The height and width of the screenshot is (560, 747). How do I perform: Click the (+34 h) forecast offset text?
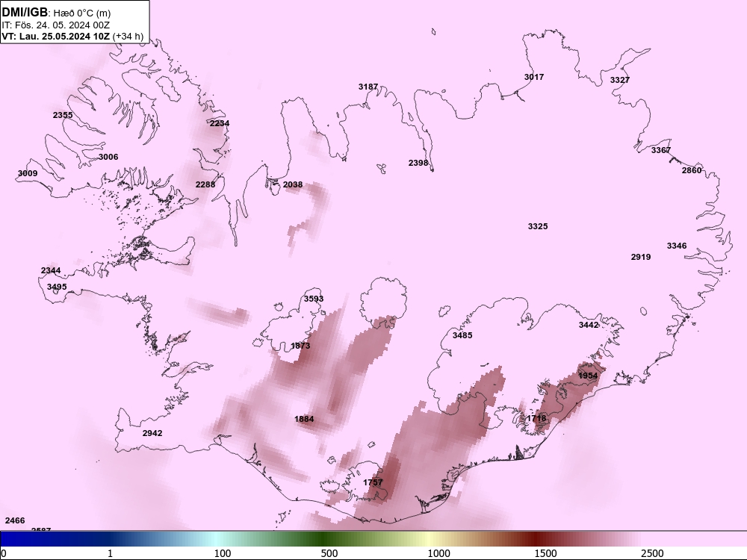click(x=128, y=37)
